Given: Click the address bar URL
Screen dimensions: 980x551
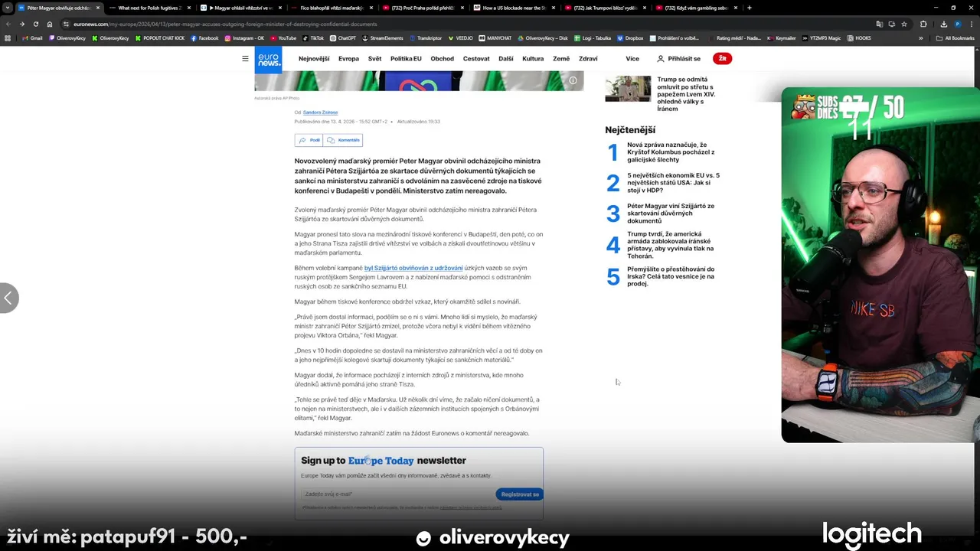Looking at the screenshot, I should (225, 24).
